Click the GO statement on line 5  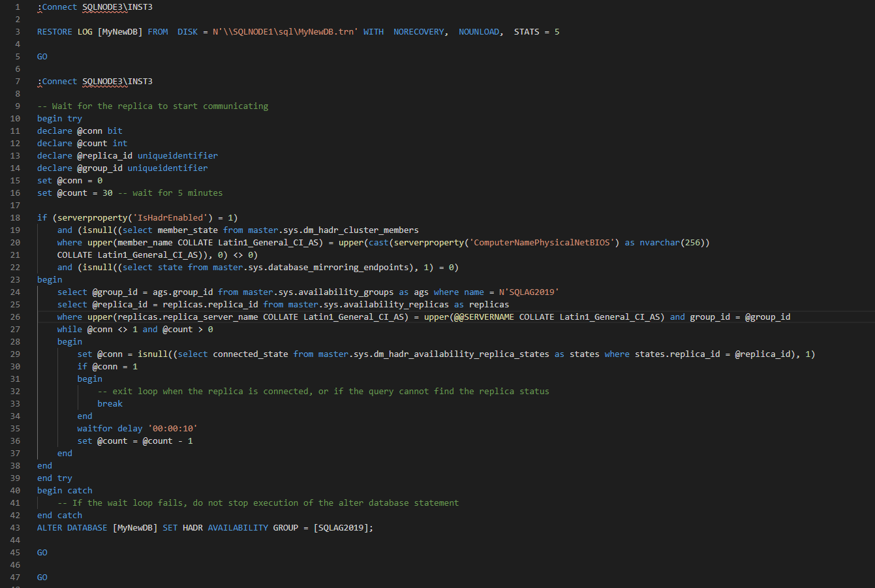(42, 56)
